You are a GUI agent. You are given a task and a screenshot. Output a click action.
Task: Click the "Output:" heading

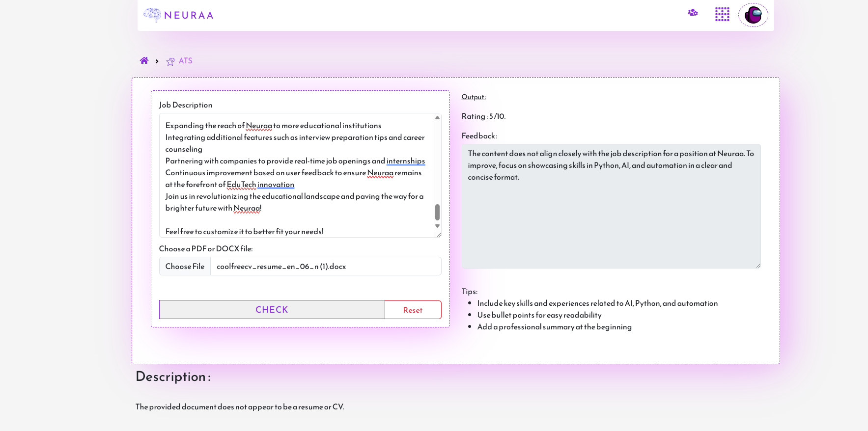point(474,97)
